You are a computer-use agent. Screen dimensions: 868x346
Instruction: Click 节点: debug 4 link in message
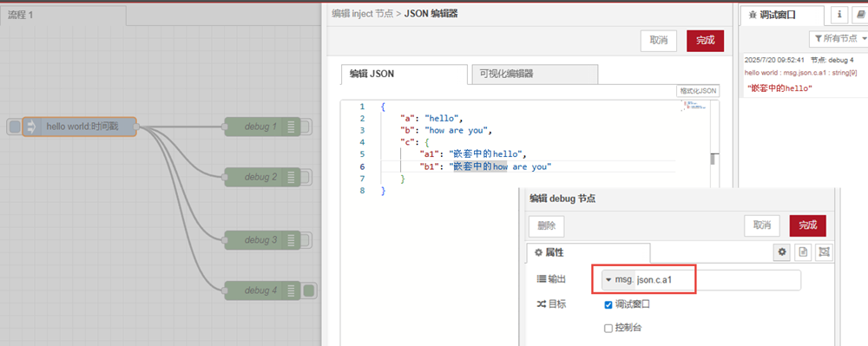coord(832,60)
